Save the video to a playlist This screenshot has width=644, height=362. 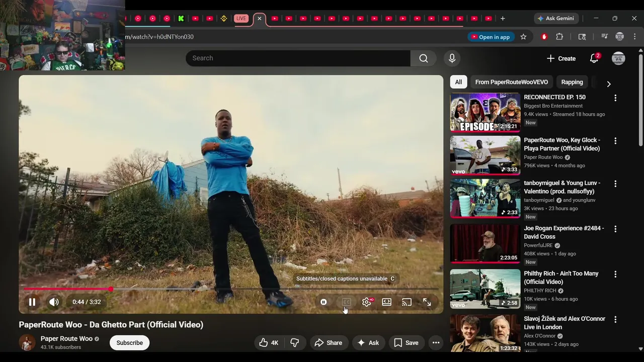point(406,343)
